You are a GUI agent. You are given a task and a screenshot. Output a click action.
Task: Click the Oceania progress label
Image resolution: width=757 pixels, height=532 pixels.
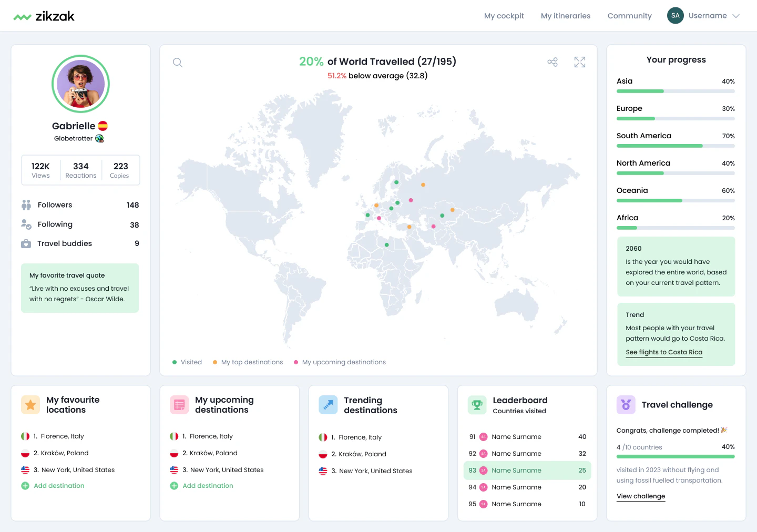point(632,190)
